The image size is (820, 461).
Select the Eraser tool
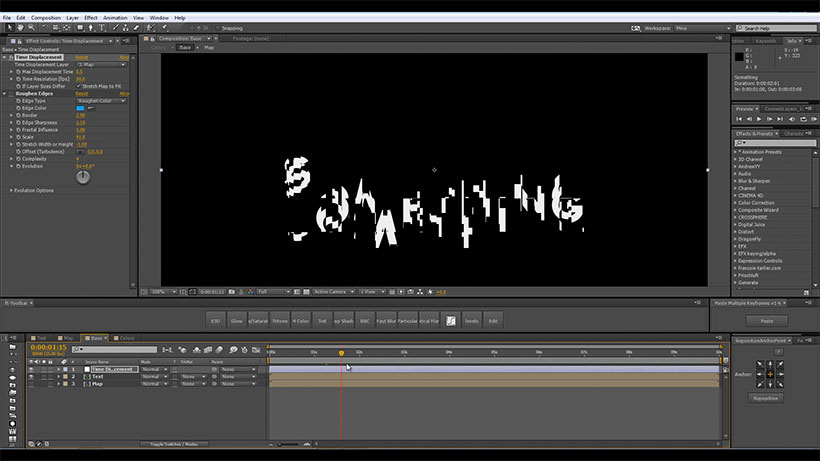pos(136,28)
